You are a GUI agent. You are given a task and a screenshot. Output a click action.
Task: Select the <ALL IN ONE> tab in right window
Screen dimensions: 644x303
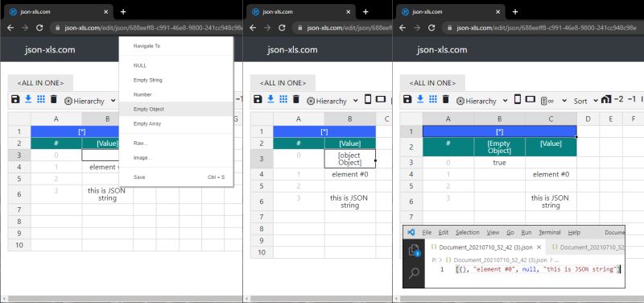point(432,83)
